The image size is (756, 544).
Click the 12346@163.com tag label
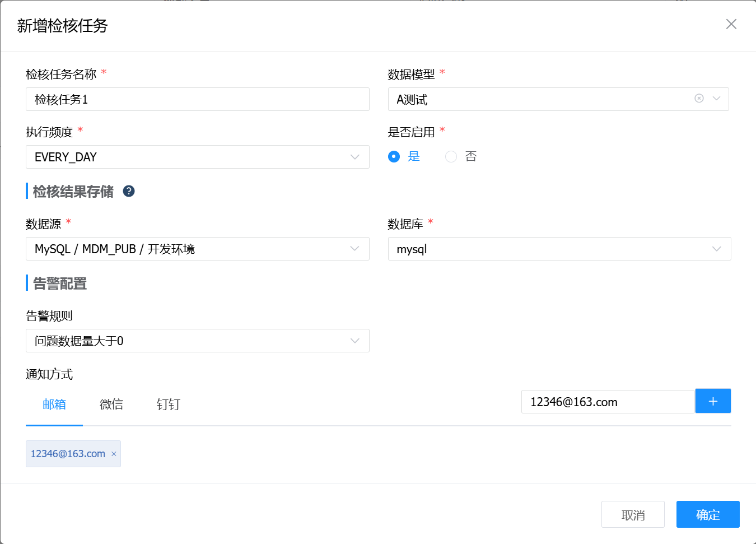pos(68,454)
